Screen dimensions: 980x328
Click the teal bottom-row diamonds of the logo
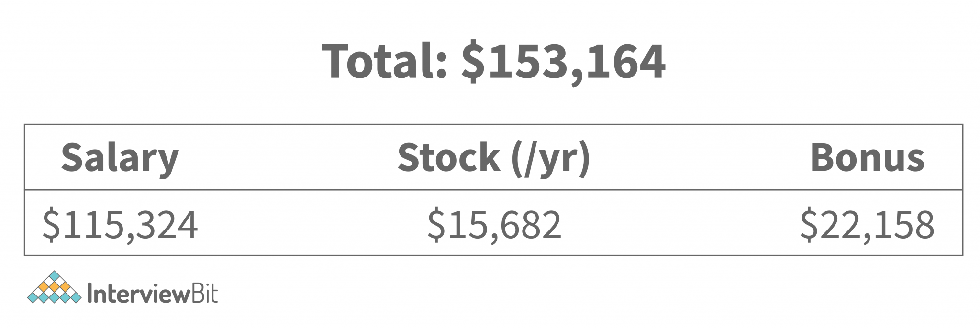tap(55, 298)
